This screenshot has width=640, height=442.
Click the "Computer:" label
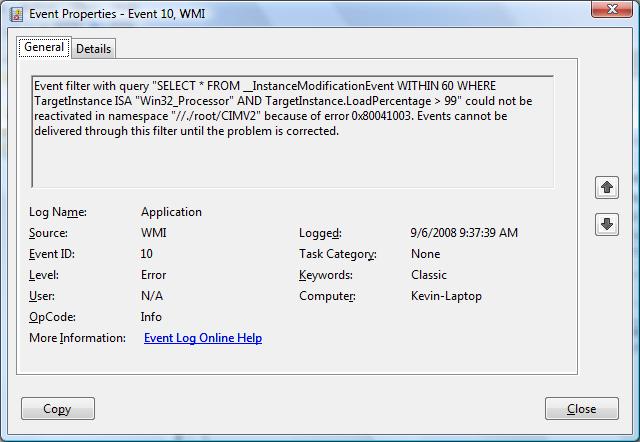[x=327, y=296]
